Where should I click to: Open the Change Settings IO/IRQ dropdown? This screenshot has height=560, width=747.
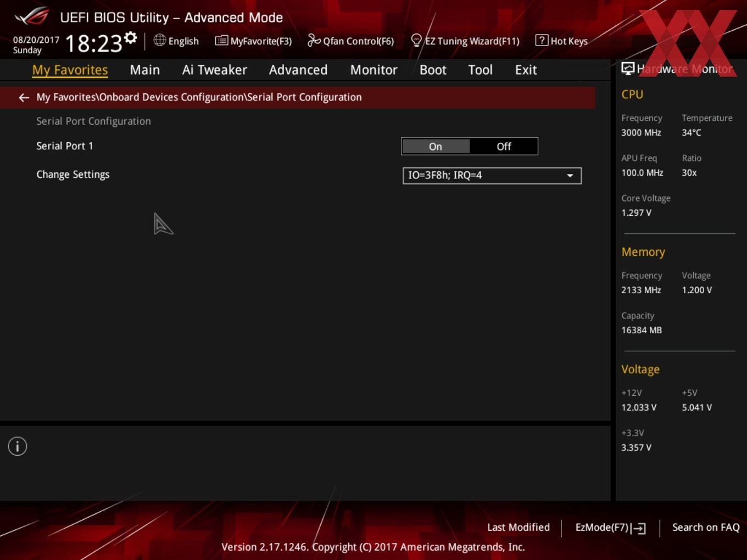coord(492,176)
